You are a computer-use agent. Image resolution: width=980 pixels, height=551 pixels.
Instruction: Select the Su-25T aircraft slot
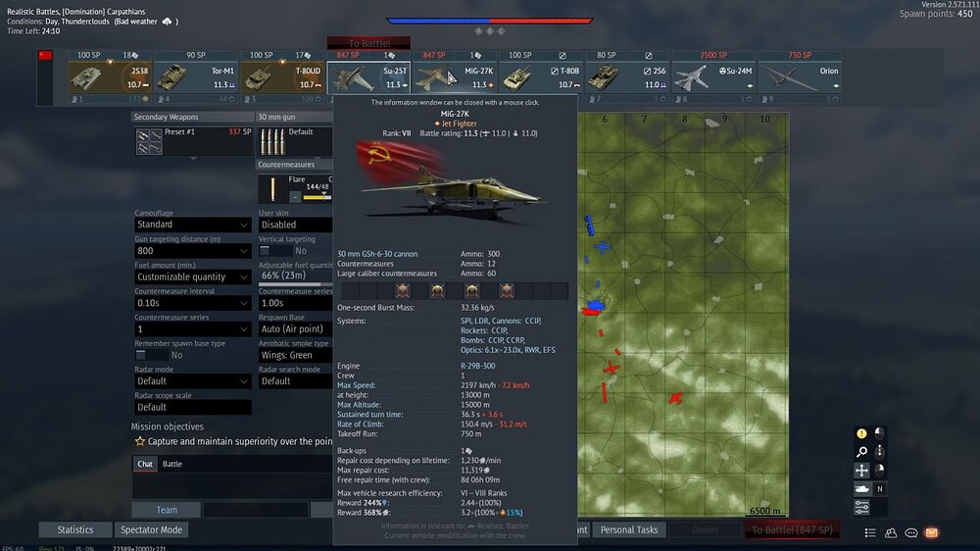tap(368, 77)
